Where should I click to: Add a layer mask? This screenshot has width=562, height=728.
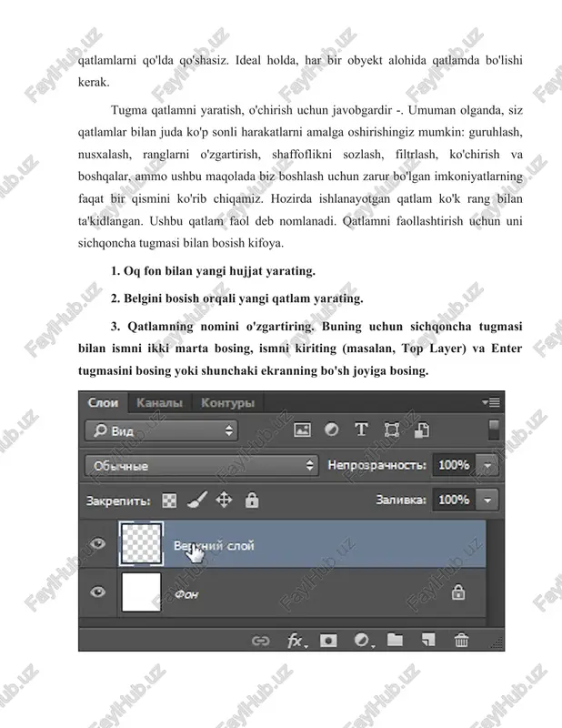pos(328,641)
